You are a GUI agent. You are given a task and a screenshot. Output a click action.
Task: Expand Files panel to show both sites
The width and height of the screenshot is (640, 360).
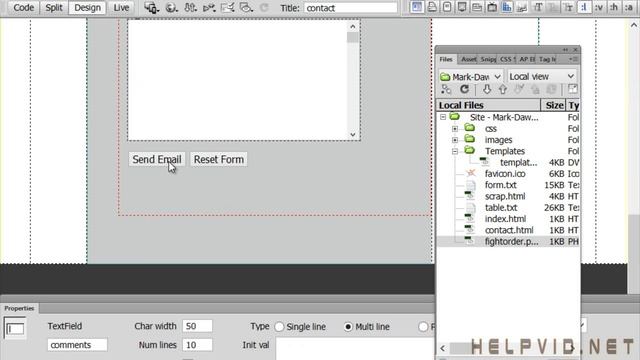(x=572, y=89)
